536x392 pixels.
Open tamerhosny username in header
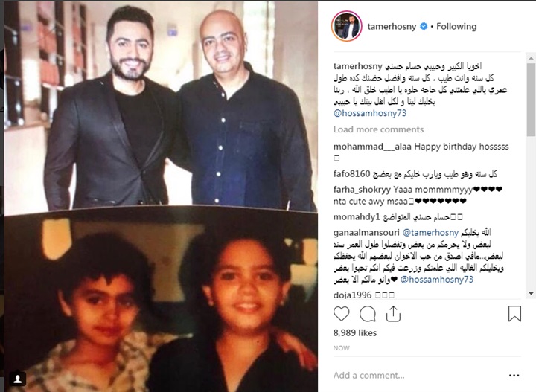click(x=392, y=26)
